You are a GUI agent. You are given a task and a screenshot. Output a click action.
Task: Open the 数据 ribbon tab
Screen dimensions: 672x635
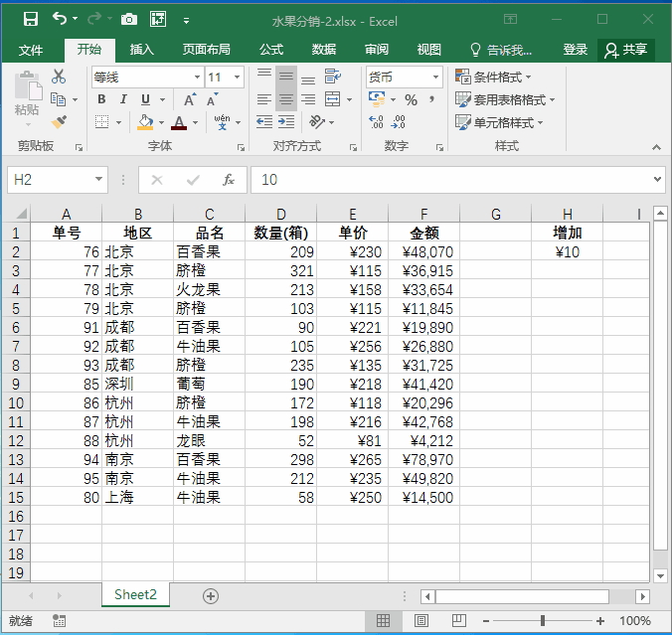click(324, 50)
